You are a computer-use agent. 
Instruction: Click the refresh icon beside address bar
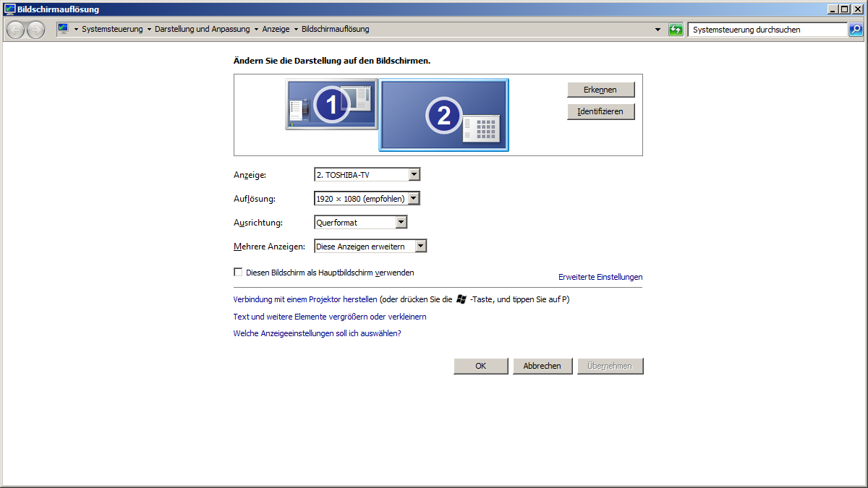pyautogui.click(x=676, y=30)
